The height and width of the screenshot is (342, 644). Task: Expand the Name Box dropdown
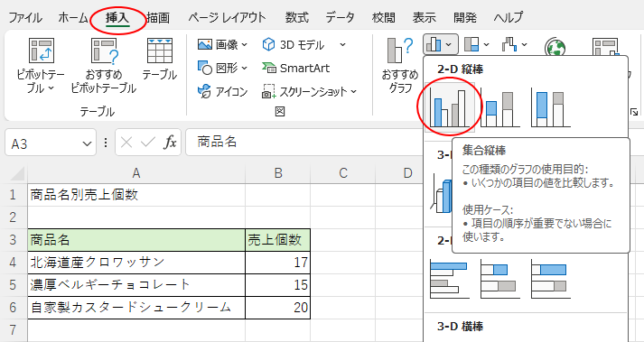coord(87,143)
